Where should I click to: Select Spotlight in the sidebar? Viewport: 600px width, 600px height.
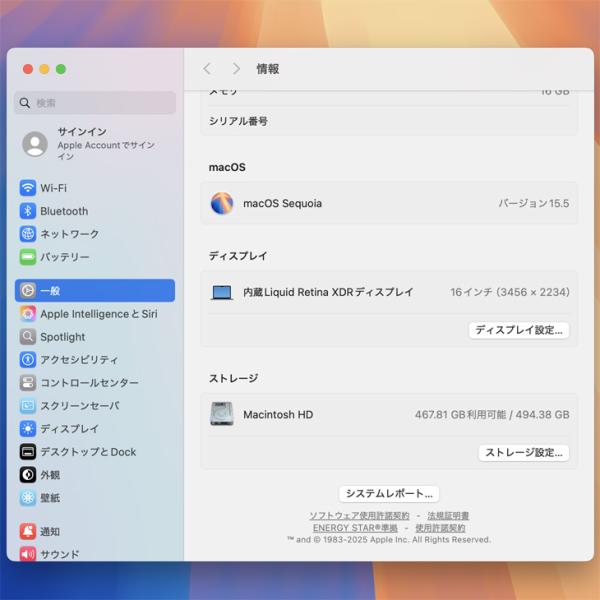coord(95,337)
